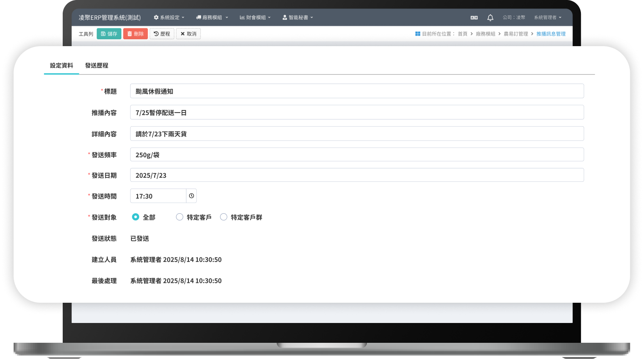Click the 詳細內容 input field
Image resolution: width=644 pixels, height=359 pixels.
[357, 134]
